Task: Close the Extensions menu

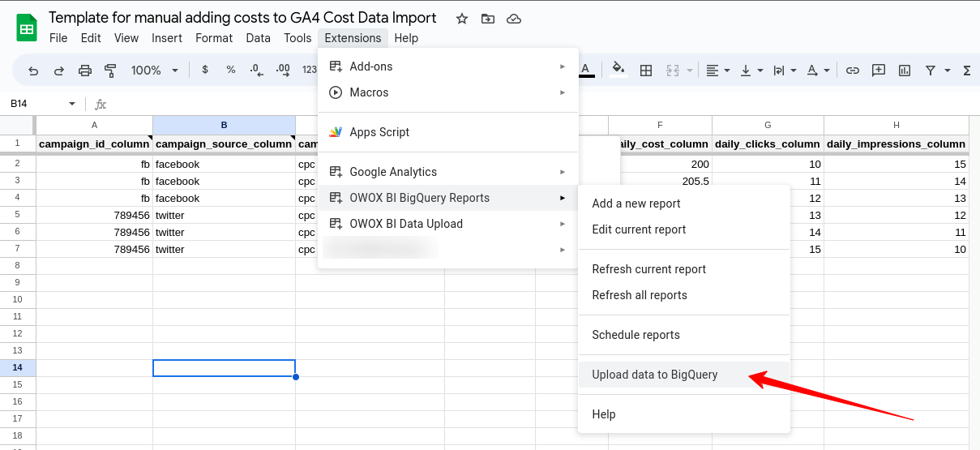Action: 353,38
